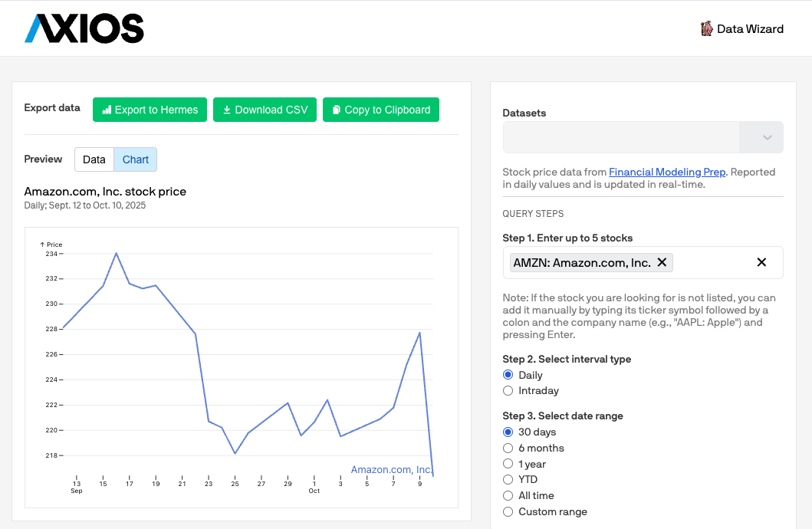Remove the AMZN stock chip
The height and width of the screenshot is (529, 812).
tap(662, 262)
